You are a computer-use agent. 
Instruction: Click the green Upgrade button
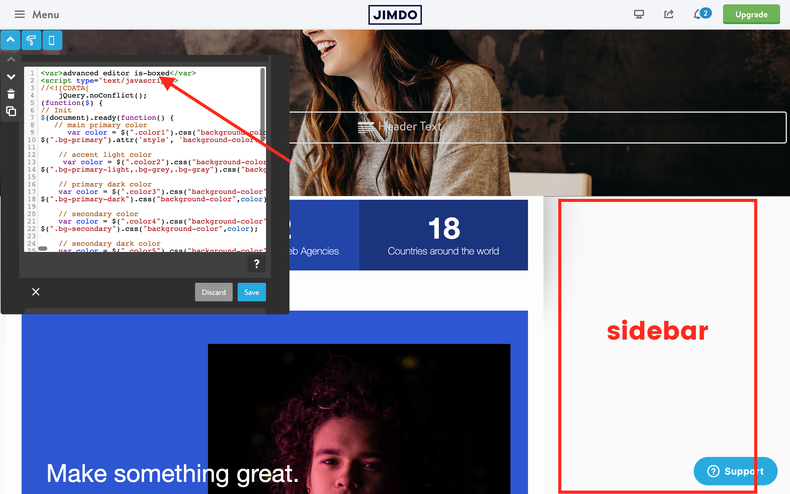751,14
